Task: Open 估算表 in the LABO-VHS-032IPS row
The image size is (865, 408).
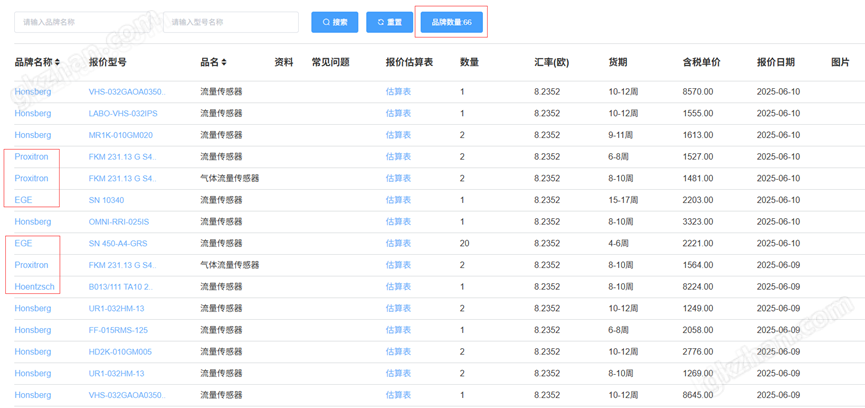Action: click(398, 114)
